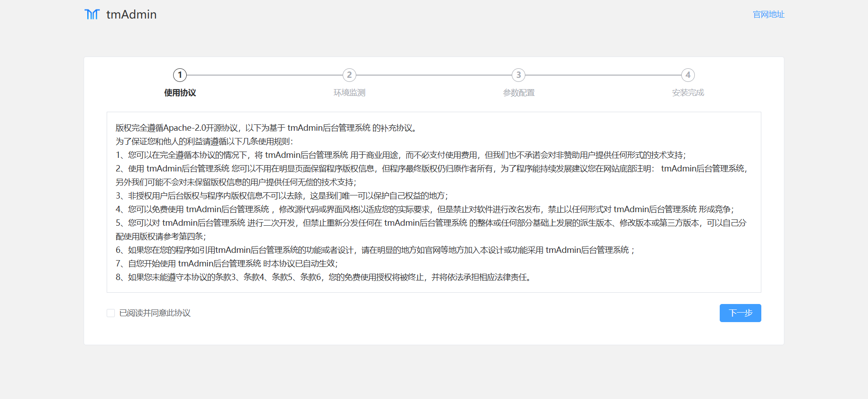Select step 1 circle icon
This screenshot has width=868, height=399.
click(180, 75)
